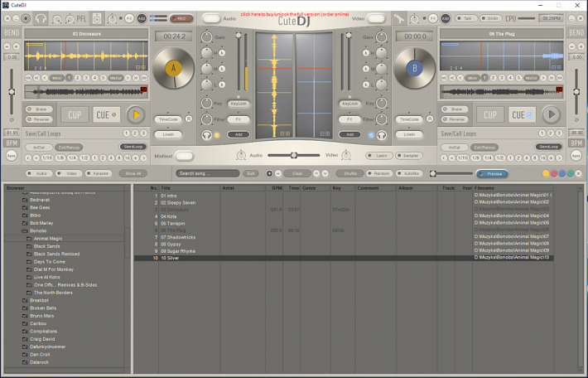Select the Audio browser filter
This screenshot has height=378, width=588.
[39, 173]
